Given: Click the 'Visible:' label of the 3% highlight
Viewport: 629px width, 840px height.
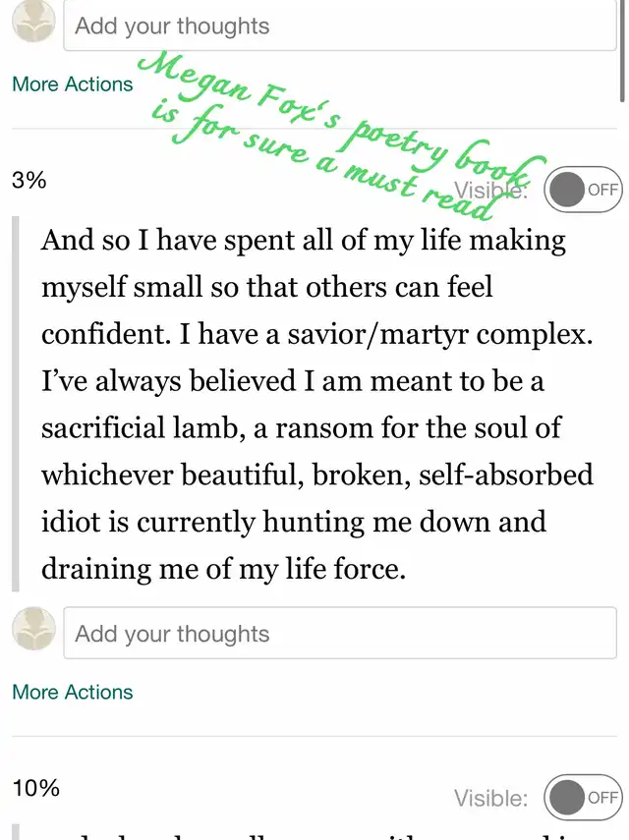Looking at the screenshot, I should (490, 190).
